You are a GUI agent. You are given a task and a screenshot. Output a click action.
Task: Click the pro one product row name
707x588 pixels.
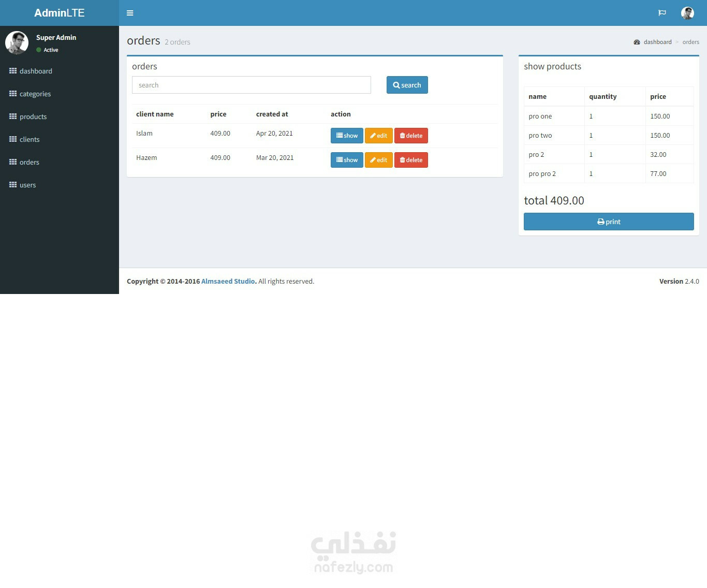click(x=540, y=116)
